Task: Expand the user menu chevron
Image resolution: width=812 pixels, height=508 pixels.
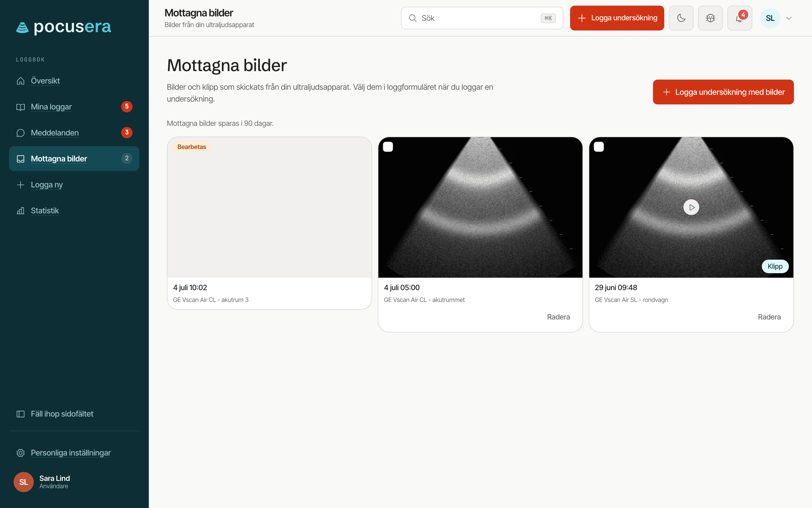Action: [x=789, y=18]
